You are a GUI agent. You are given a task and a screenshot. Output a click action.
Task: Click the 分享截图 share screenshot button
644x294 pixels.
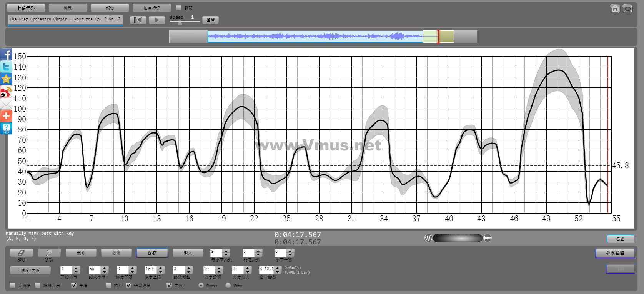tap(615, 253)
